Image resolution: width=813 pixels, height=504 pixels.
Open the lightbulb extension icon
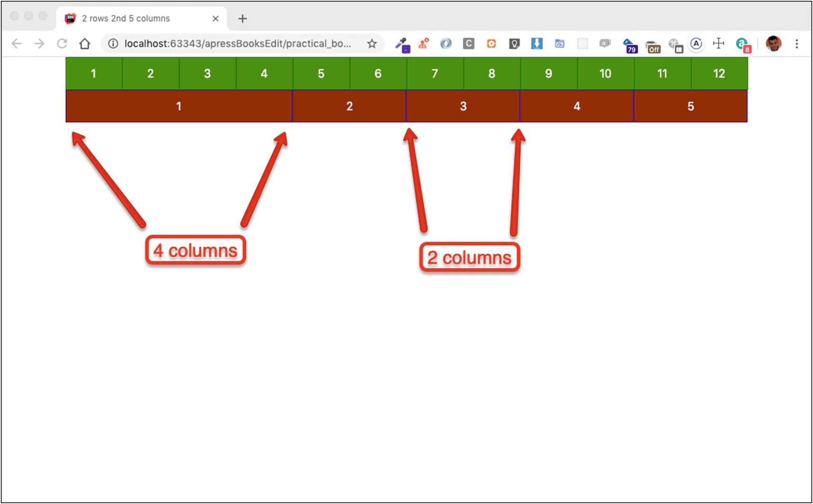click(x=514, y=44)
